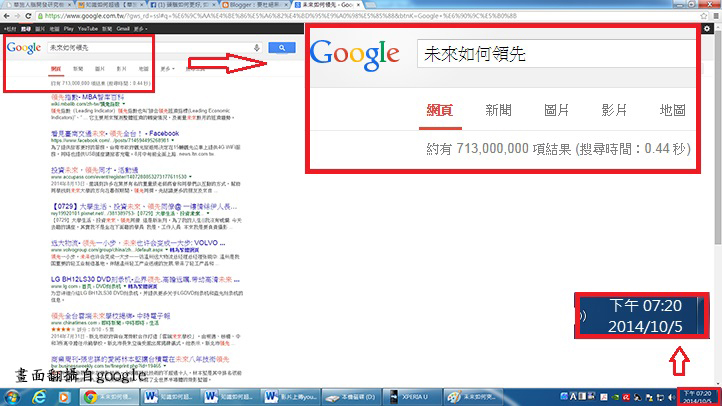Select the active 未來如何領先 Google tab
This screenshot has width=722, height=406.
click(328, 5)
